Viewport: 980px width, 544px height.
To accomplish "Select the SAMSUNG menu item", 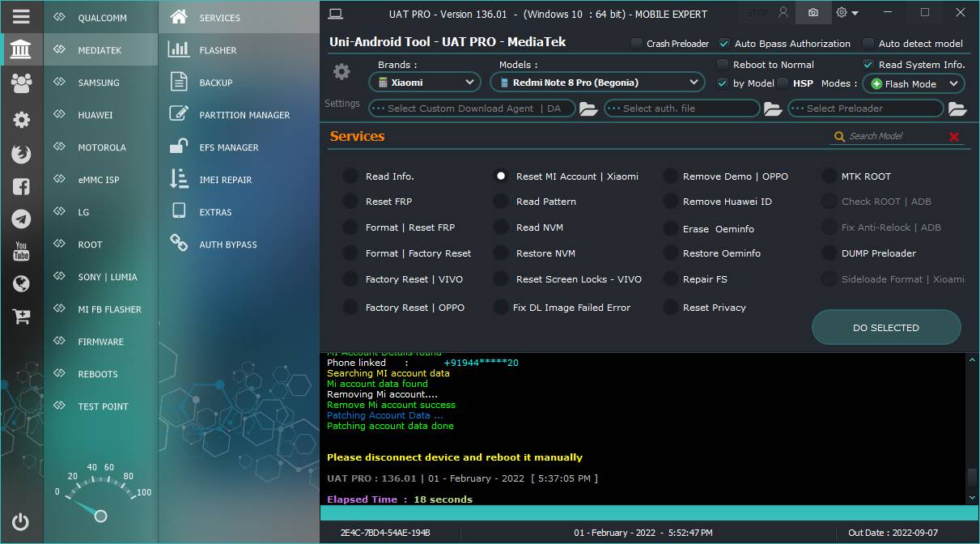I will click(100, 83).
